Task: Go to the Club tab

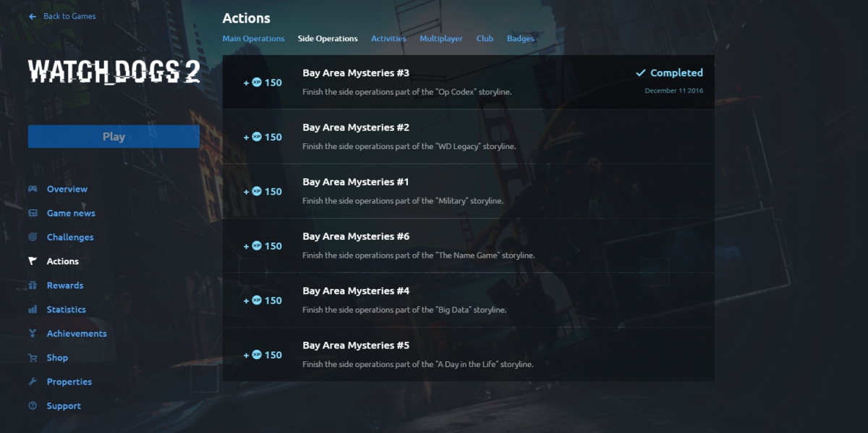Action: [x=485, y=38]
